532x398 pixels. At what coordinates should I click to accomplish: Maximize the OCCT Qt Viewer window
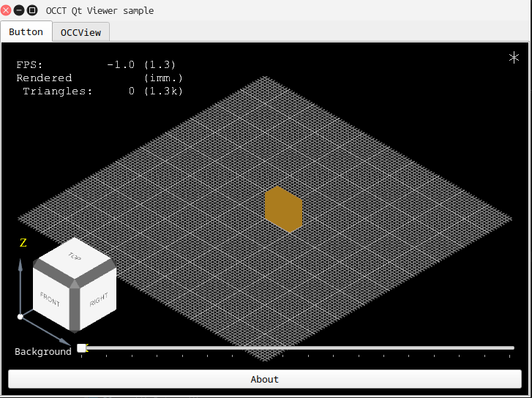point(32,10)
